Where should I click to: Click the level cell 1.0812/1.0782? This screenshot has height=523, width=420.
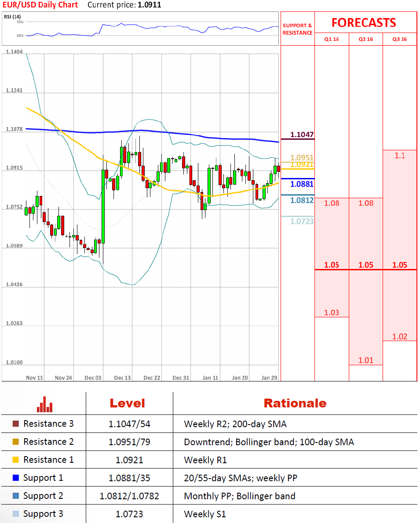point(129,496)
